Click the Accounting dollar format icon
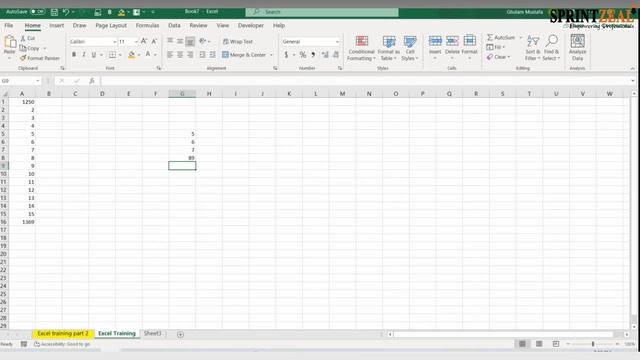Screen dimensions: 640x360 [286, 54]
